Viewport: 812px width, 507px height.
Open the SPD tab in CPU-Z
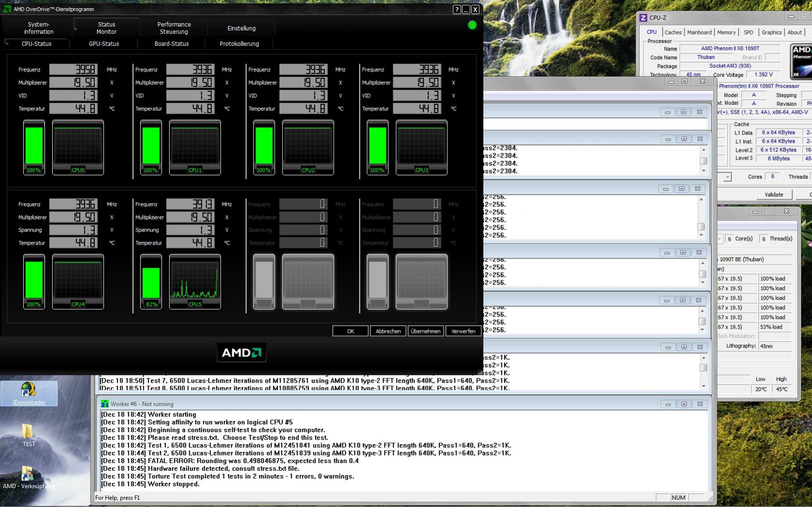point(749,32)
